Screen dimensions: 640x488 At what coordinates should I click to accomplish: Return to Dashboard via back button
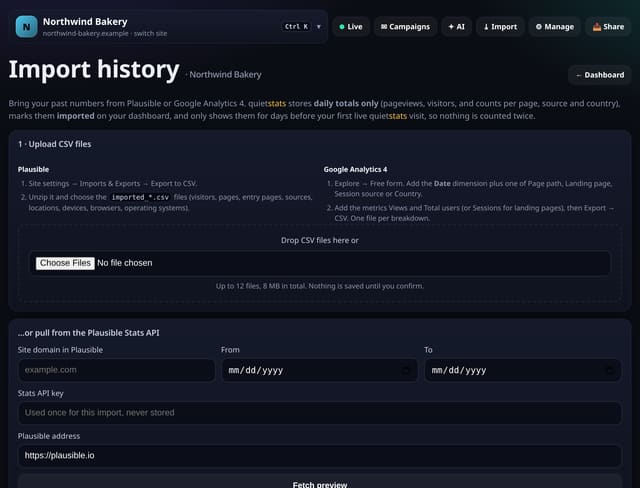tap(600, 75)
